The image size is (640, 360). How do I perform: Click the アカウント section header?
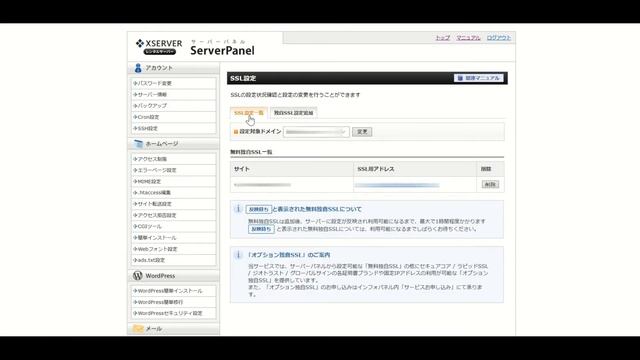[173, 68]
